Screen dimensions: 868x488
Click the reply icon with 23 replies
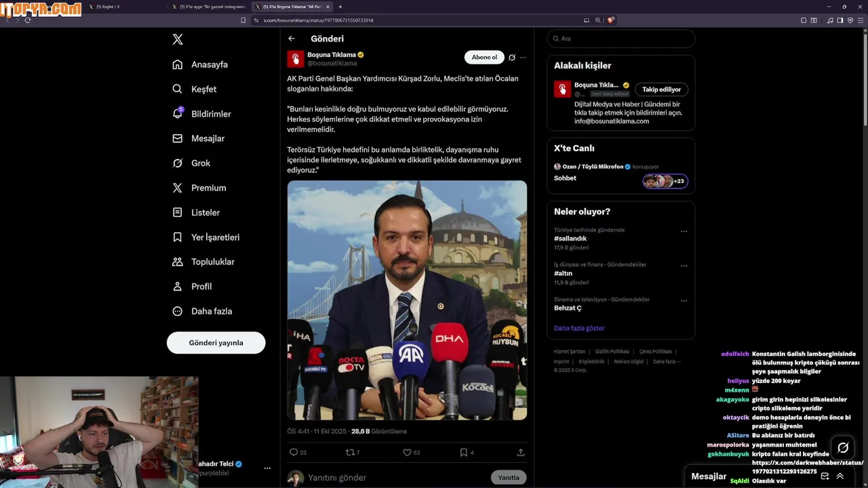coord(294,452)
